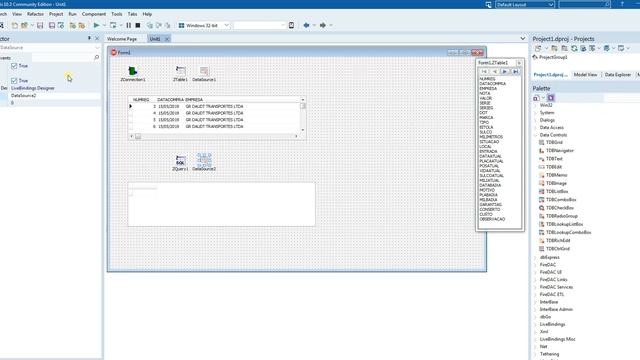Click the New items toolbar icon

pos(15,25)
